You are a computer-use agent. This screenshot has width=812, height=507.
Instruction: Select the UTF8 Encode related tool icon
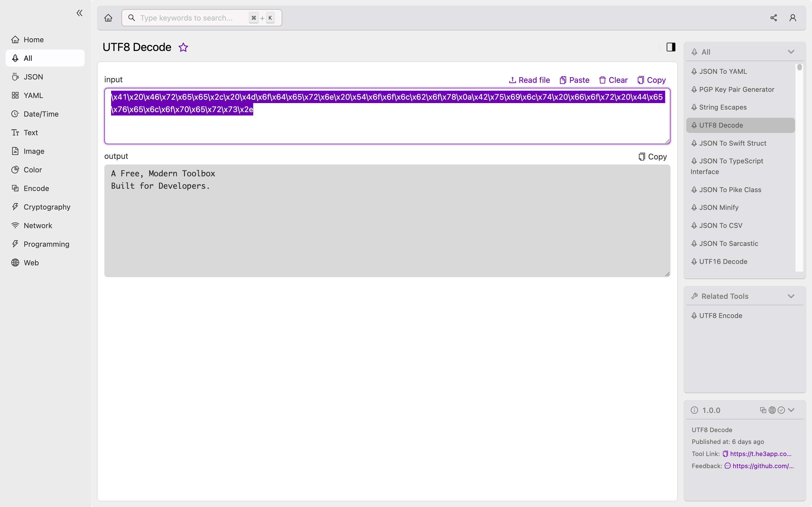[694, 315]
